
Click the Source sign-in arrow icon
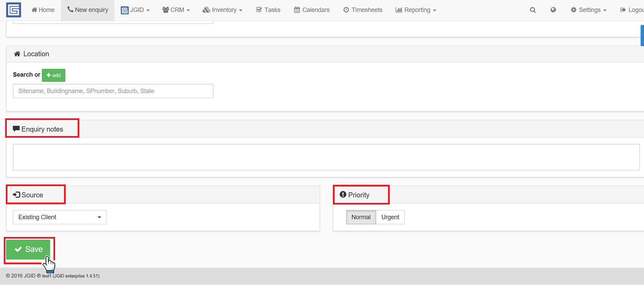[16, 195]
